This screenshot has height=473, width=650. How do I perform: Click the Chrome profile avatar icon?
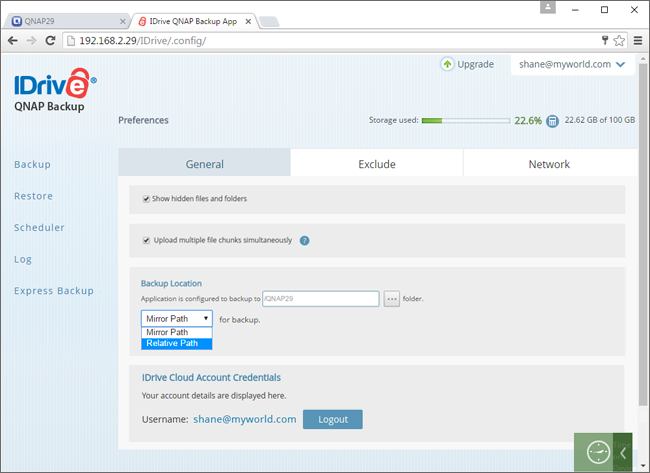pyautogui.click(x=548, y=7)
